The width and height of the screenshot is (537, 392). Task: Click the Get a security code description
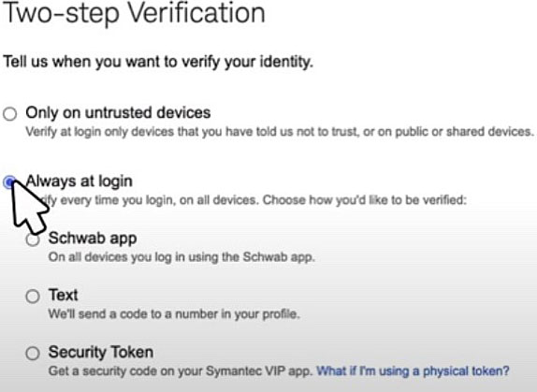tap(181, 371)
